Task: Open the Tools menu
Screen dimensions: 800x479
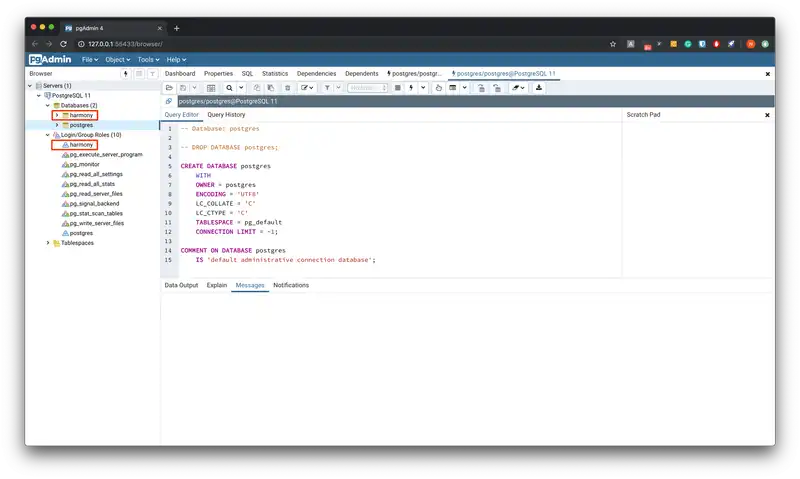Action: (148, 60)
